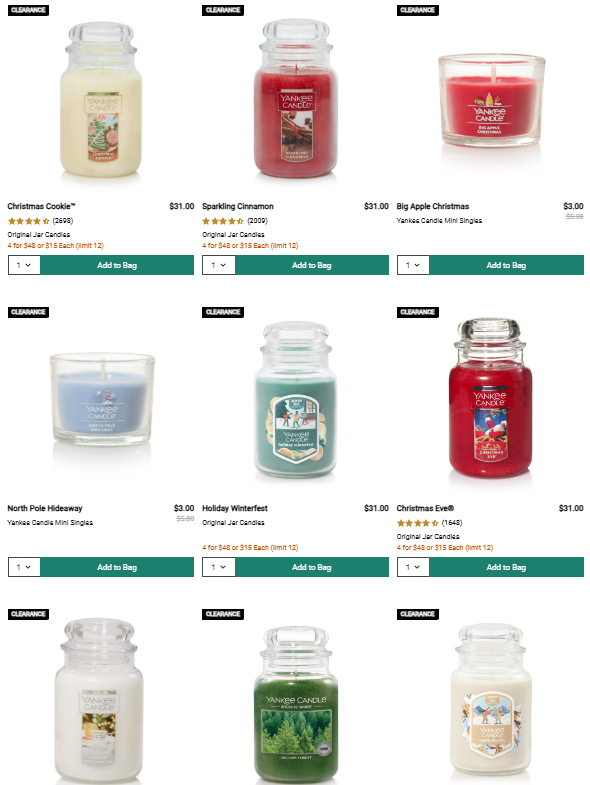The height and width of the screenshot is (785, 590).
Task: View Christmas Eve star rating reviews
Action: coord(430,523)
